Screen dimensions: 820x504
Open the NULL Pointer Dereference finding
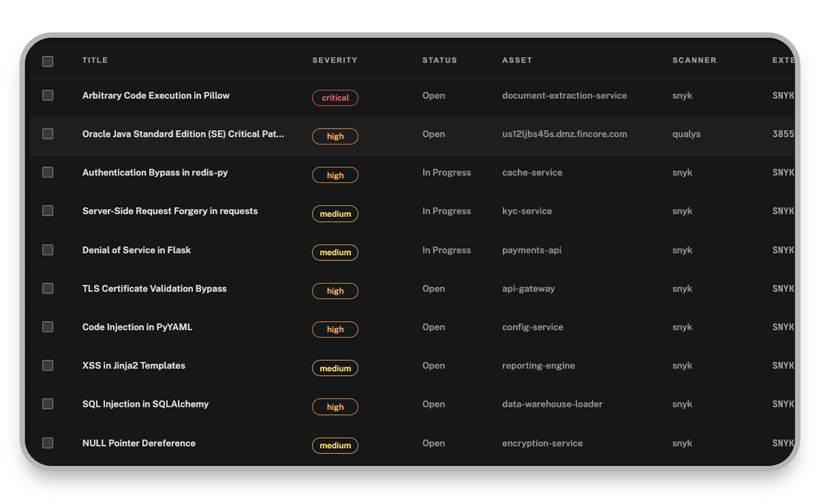(x=139, y=443)
